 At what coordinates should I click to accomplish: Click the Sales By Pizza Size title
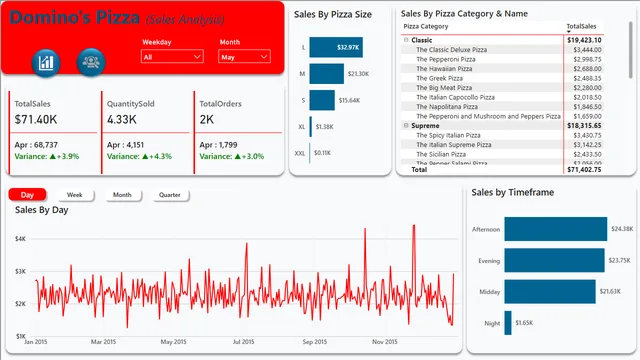pyautogui.click(x=333, y=14)
